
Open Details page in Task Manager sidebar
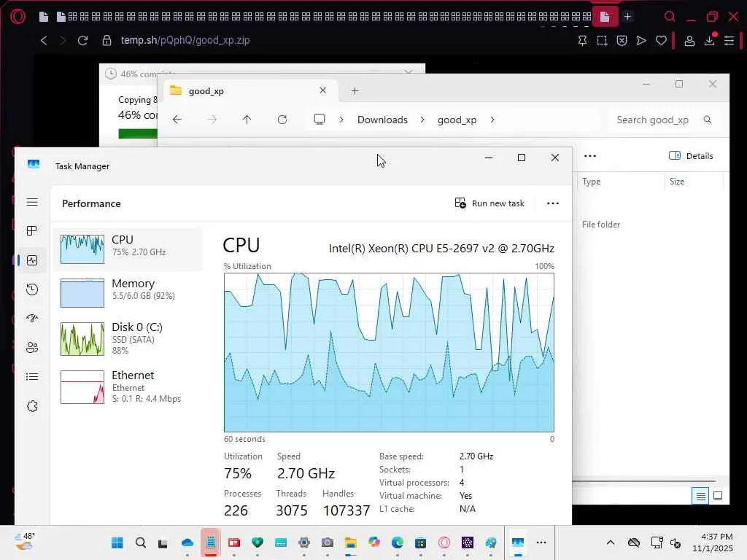[32, 377]
